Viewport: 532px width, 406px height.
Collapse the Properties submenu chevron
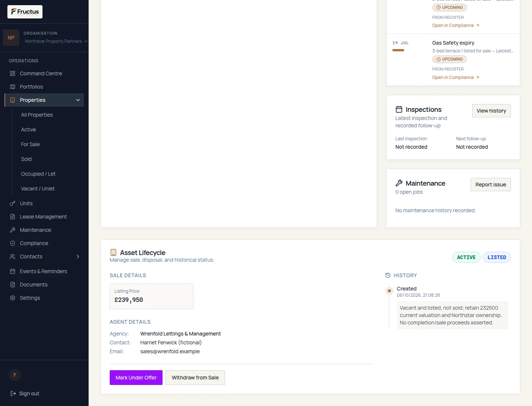coord(78,100)
